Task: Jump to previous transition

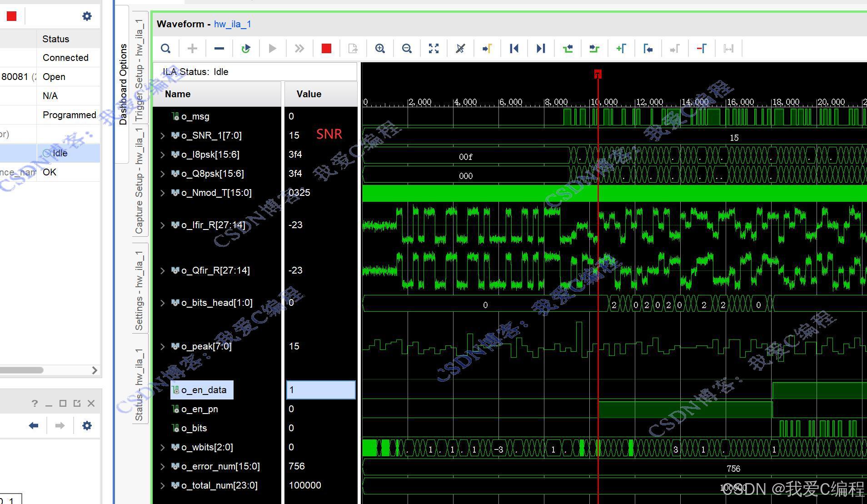Action: (x=568, y=49)
